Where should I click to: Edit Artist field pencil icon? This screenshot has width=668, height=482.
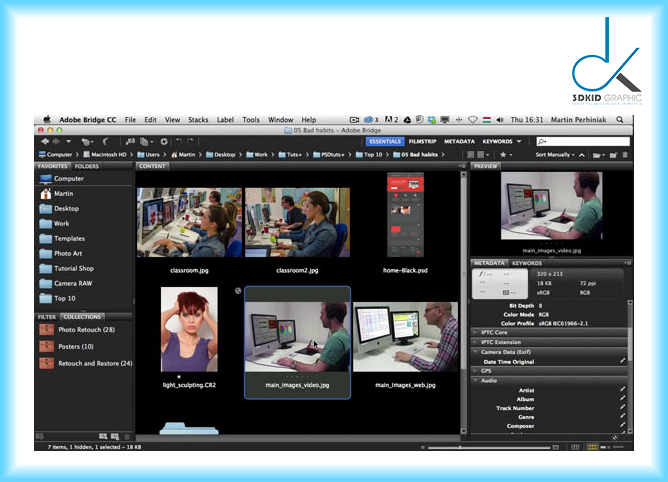pyautogui.click(x=623, y=389)
